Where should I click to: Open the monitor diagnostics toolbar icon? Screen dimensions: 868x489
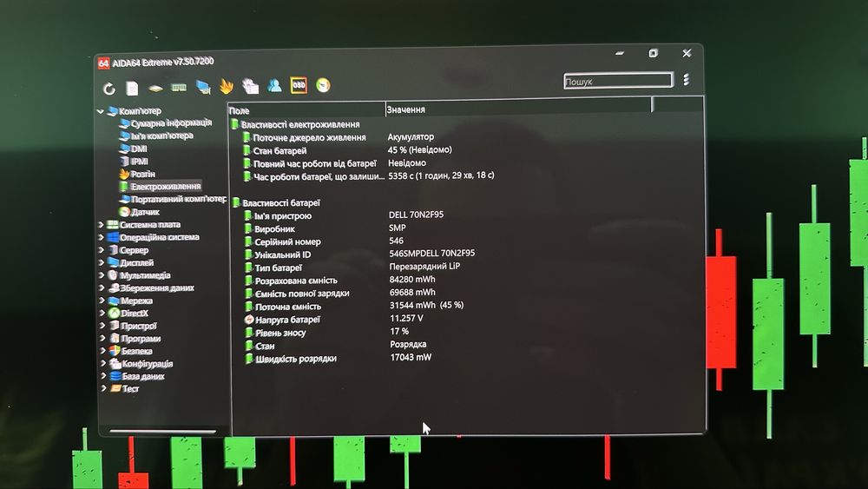click(x=202, y=87)
